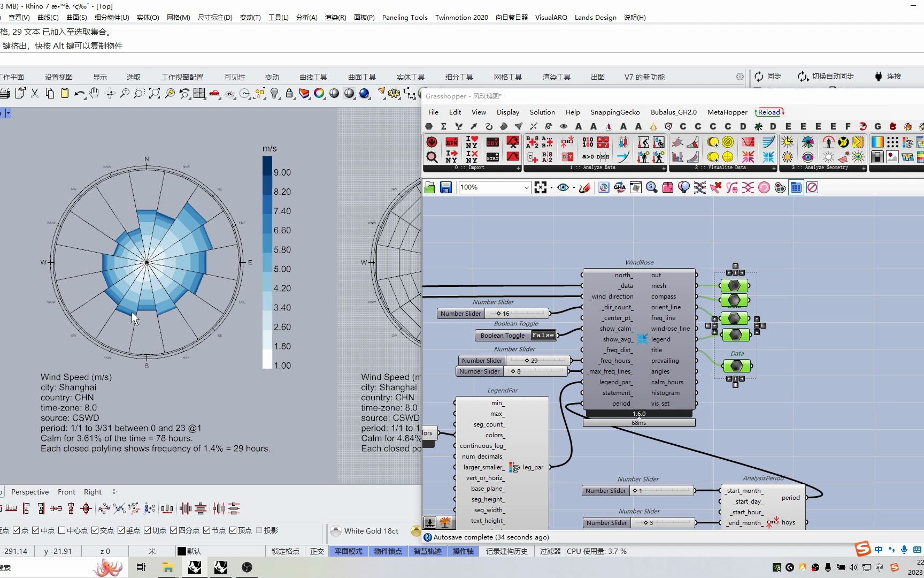
Task: Click the 切换自动同步 button
Action: (826, 77)
